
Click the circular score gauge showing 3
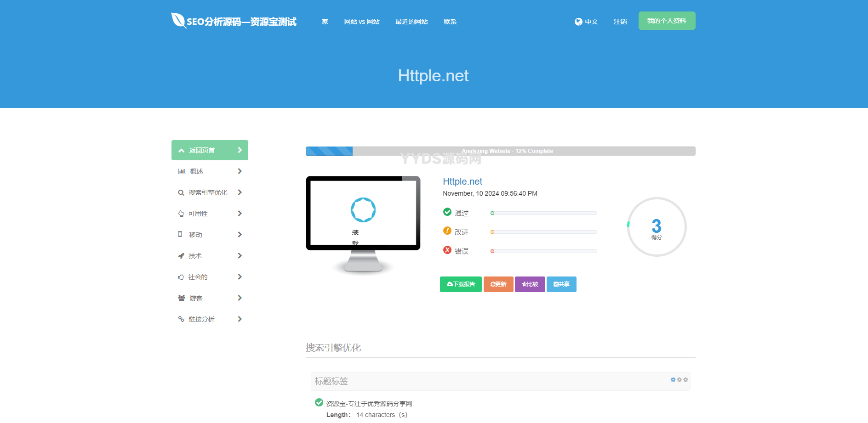[x=657, y=227]
